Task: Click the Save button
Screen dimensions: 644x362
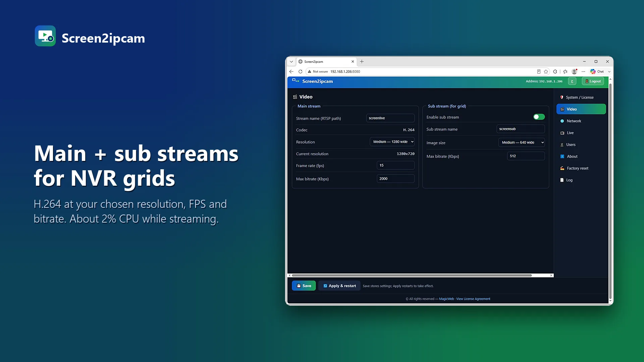Action: pos(304,286)
